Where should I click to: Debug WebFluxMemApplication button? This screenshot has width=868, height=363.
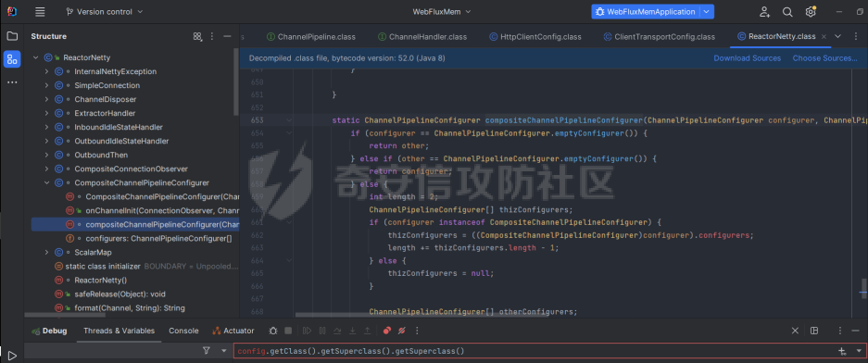pos(646,12)
